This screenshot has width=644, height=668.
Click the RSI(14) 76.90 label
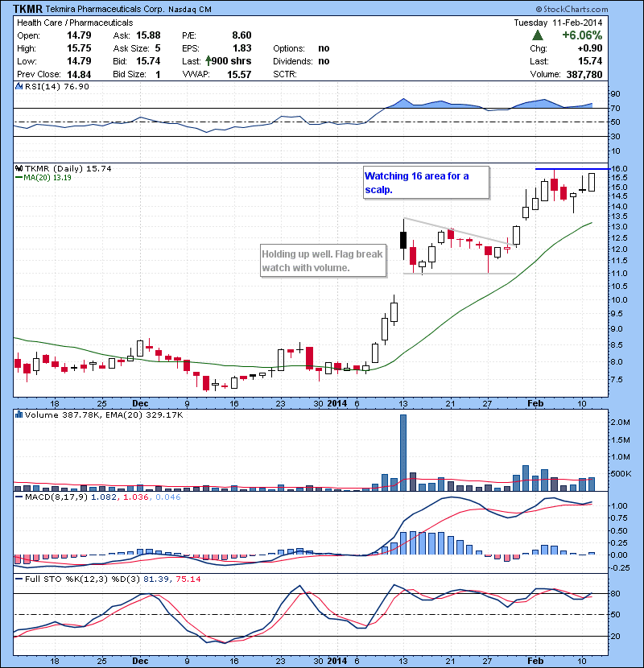(57, 86)
